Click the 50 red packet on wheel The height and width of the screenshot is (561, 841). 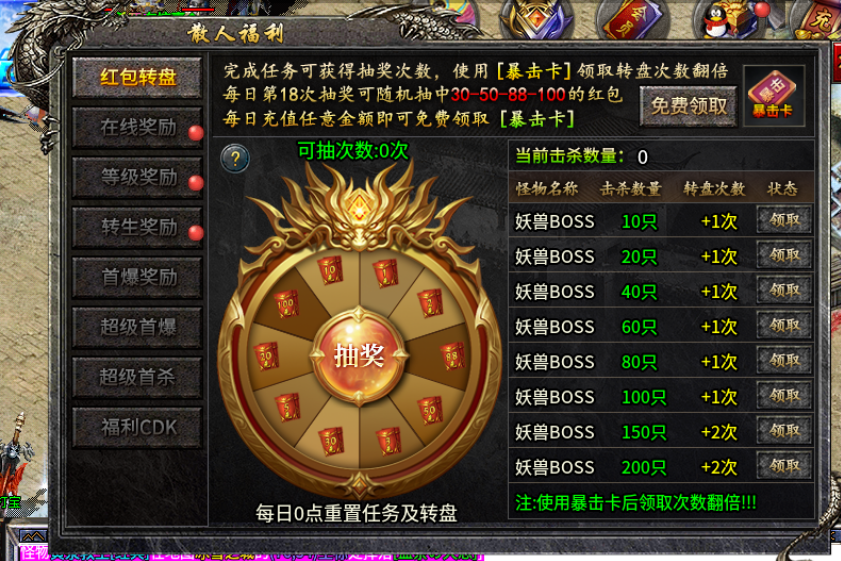coord(430,410)
